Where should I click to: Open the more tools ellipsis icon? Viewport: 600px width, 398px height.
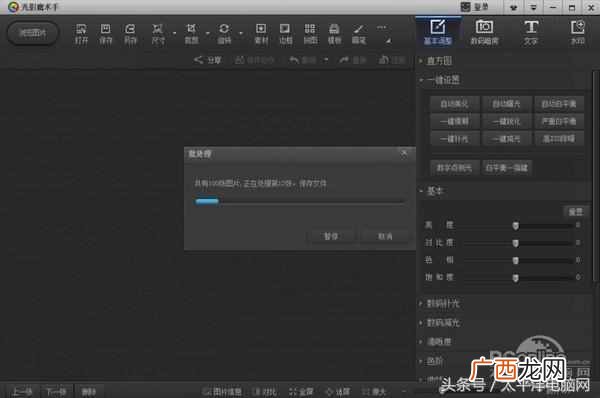[382, 28]
